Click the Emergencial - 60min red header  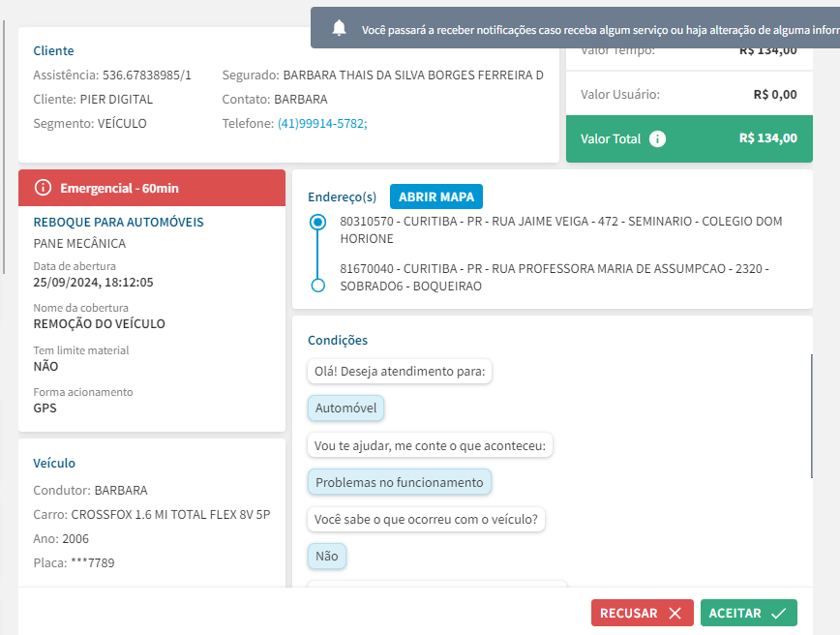click(x=152, y=188)
